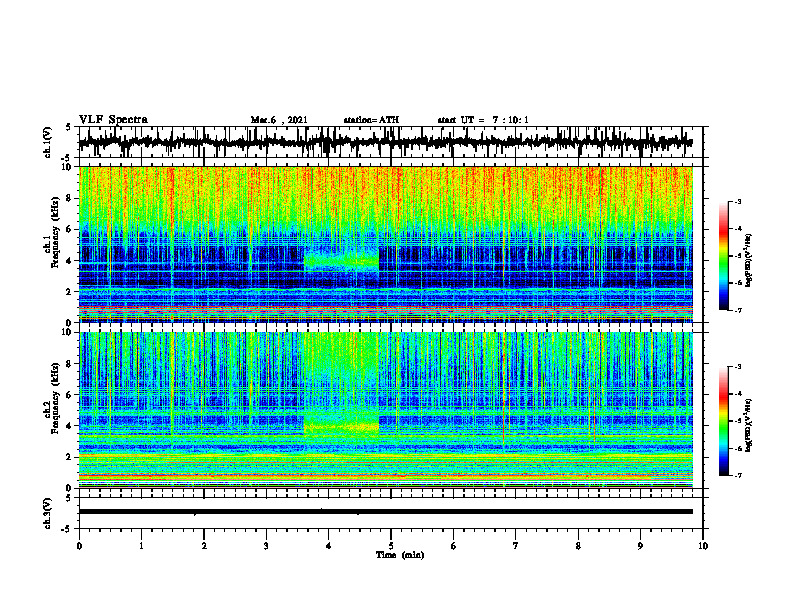Viewport: 792px width, 612px height.
Task: Click time-axis tick label "7"
Action: click(x=516, y=546)
